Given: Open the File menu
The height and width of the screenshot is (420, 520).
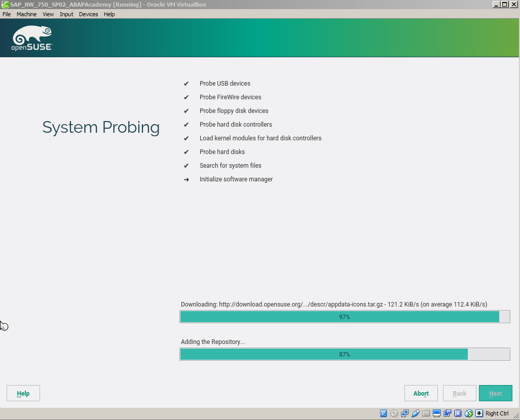Looking at the screenshot, I should coord(7,14).
